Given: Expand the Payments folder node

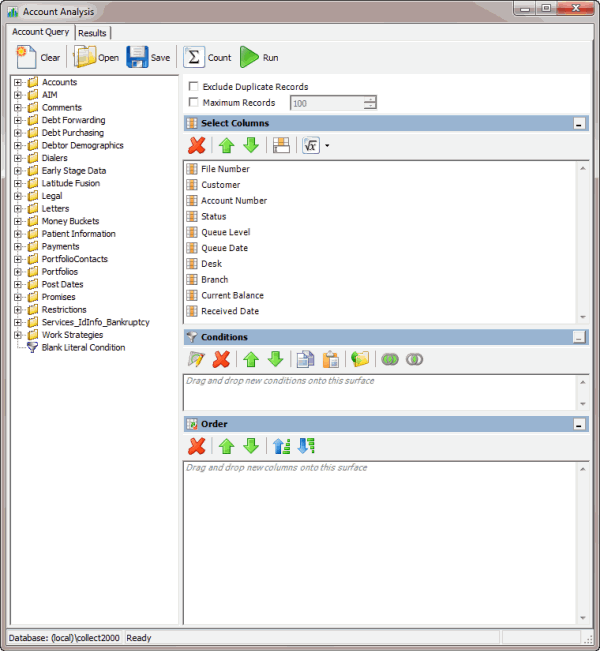Looking at the screenshot, I should [x=17, y=247].
